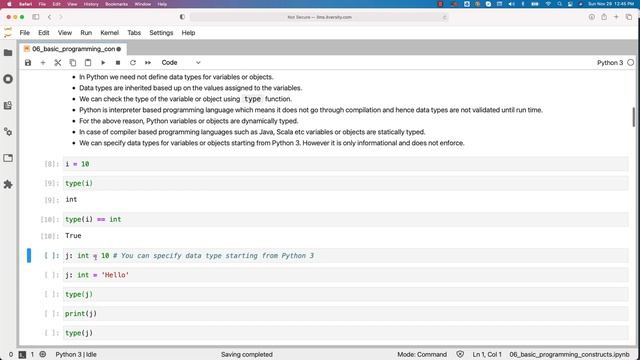The image size is (640, 360).
Task: Open the macOS Apple menu
Action: [x=9, y=4]
